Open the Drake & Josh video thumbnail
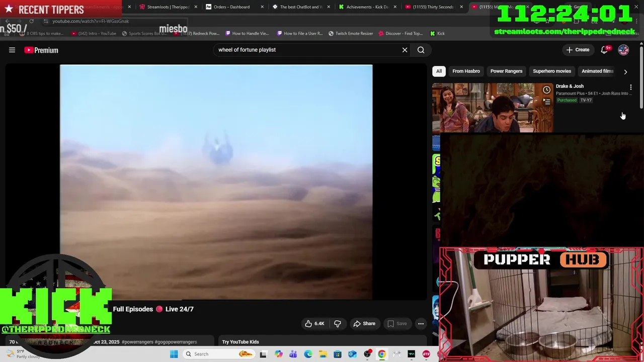The height and width of the screenshot is (362, 644). click(x=493, y=108)
